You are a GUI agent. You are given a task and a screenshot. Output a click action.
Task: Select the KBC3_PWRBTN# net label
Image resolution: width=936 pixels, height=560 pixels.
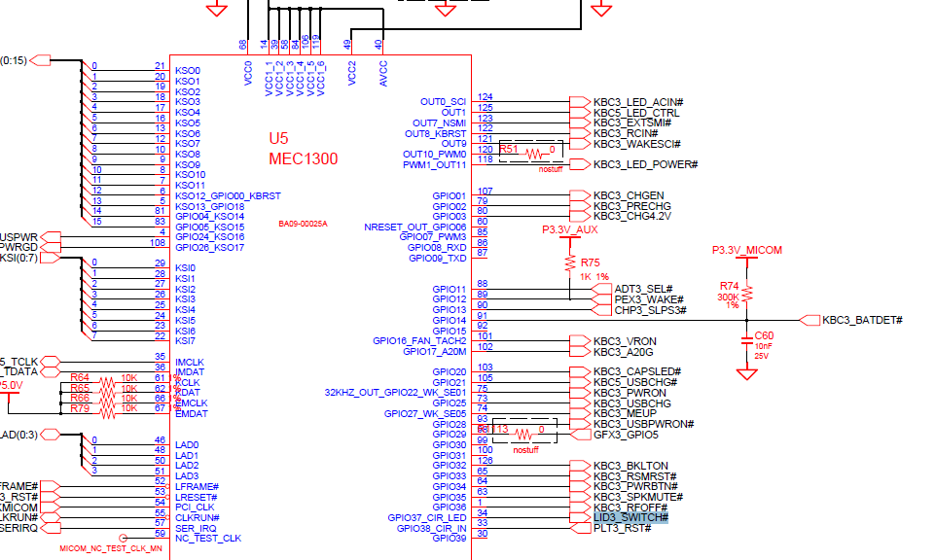pyautogui.click(x=635, y=486)
